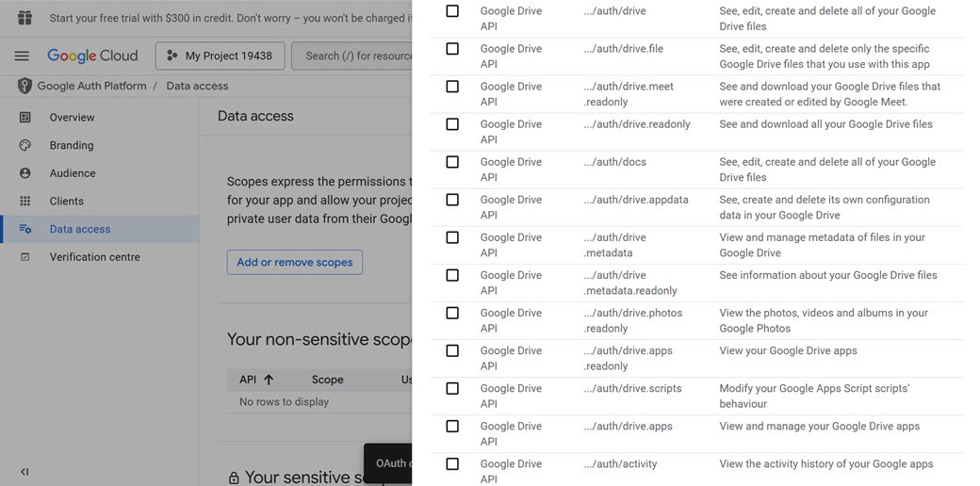Image resolution: width=980 pixels, height=486 pixels.
Task: Tick the .../auth/docs scope checkbox
Action: [452, 162]
